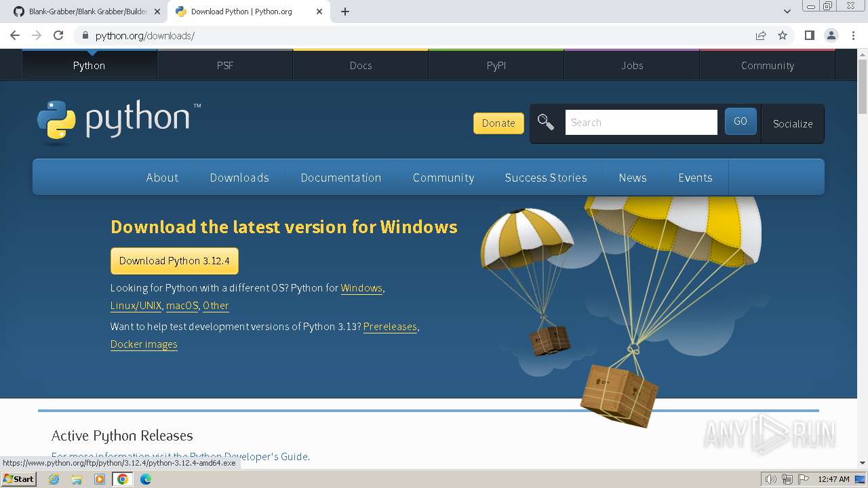Follow the Linux/UNIX link
The image size is (868, 488).
[x=136, y=306]
